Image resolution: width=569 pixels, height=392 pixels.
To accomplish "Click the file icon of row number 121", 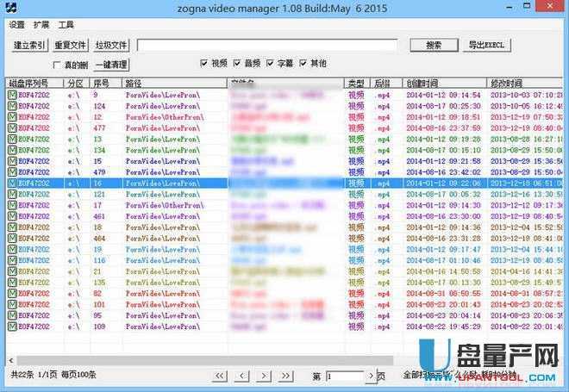I will (12, 194).
